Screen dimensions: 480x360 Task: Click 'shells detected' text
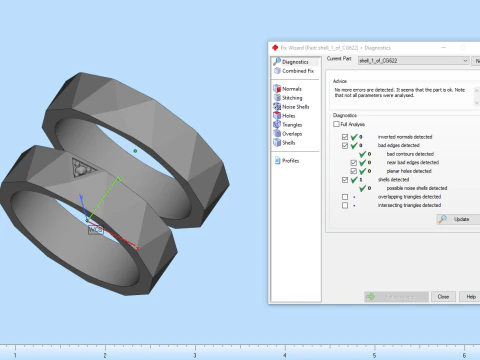point(393,179)
